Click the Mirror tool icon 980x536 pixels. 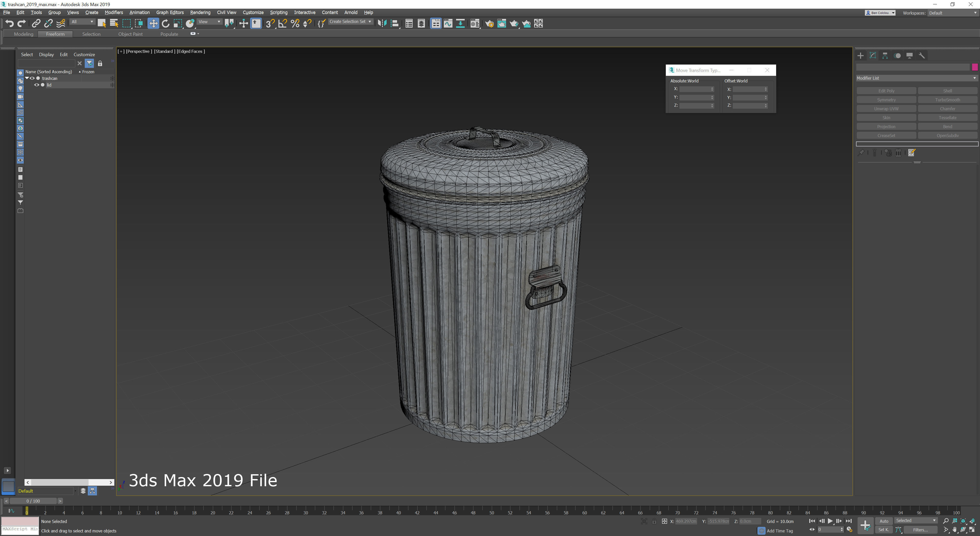(x=382, y=23)
